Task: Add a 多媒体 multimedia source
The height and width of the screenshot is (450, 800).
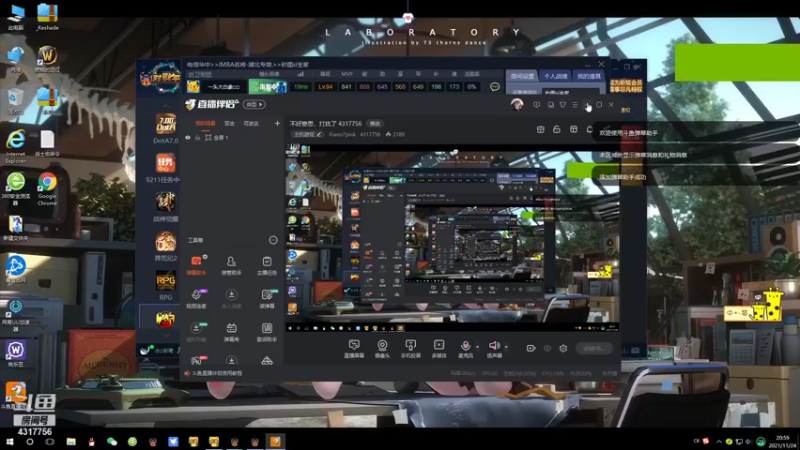Action: coord(439,348)
